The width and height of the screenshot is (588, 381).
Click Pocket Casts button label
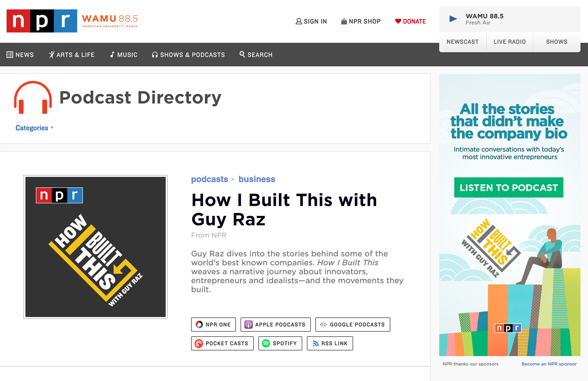point(227,344)
